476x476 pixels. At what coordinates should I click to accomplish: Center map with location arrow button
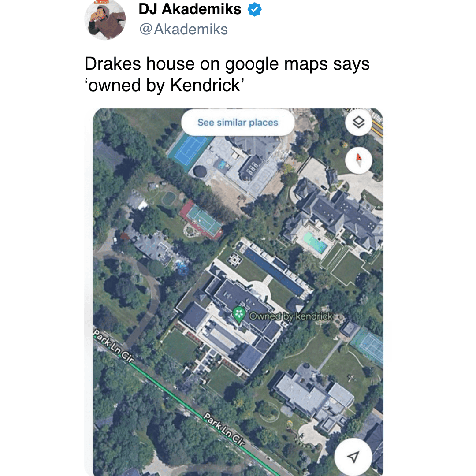pos(353,456)
